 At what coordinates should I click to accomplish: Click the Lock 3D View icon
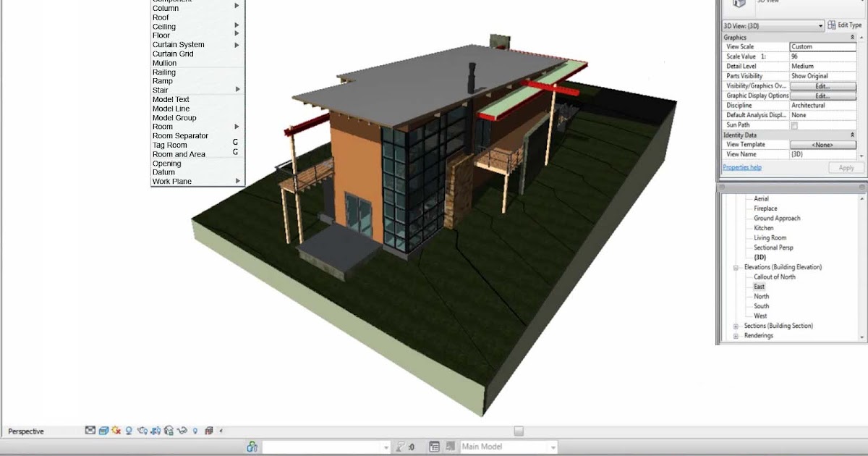pyautogui.click(x=169, y=431)
